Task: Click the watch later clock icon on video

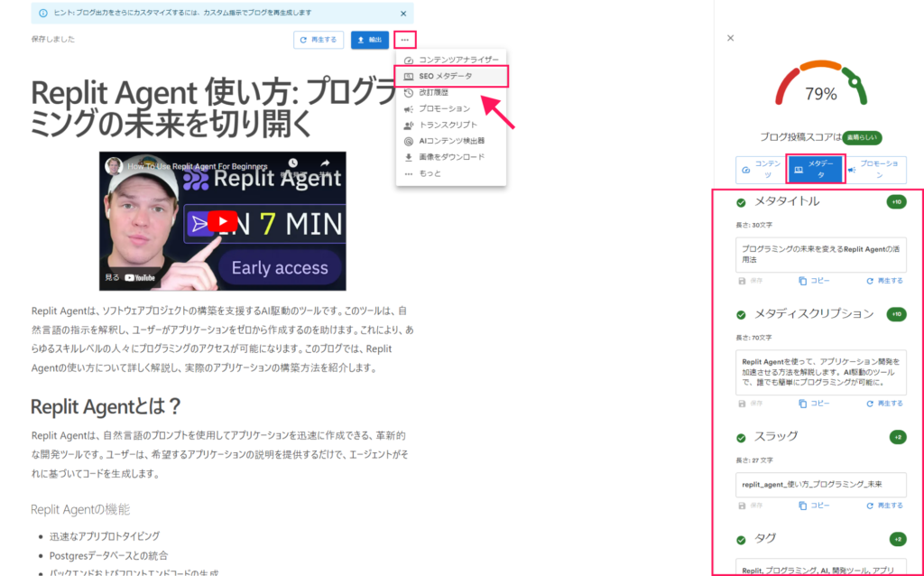Action: pos(293,163)
